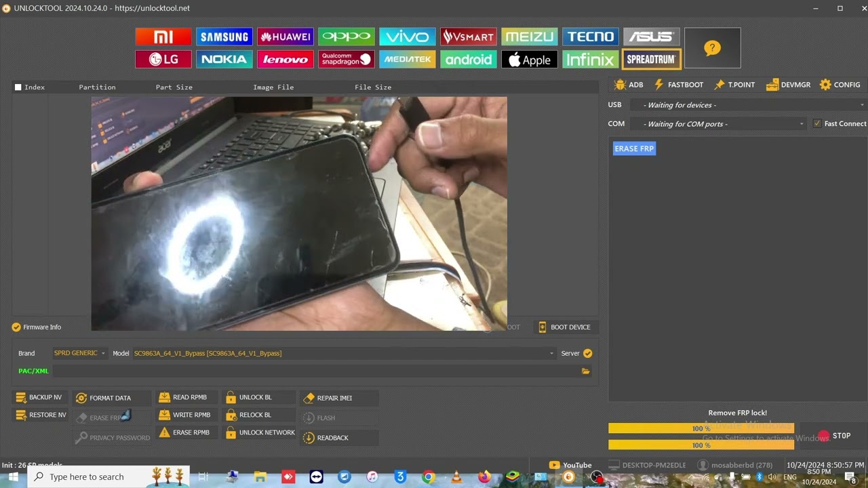868x488 pixels.
Task: Open Firefox from the taskbar
Action: [484, 477]
